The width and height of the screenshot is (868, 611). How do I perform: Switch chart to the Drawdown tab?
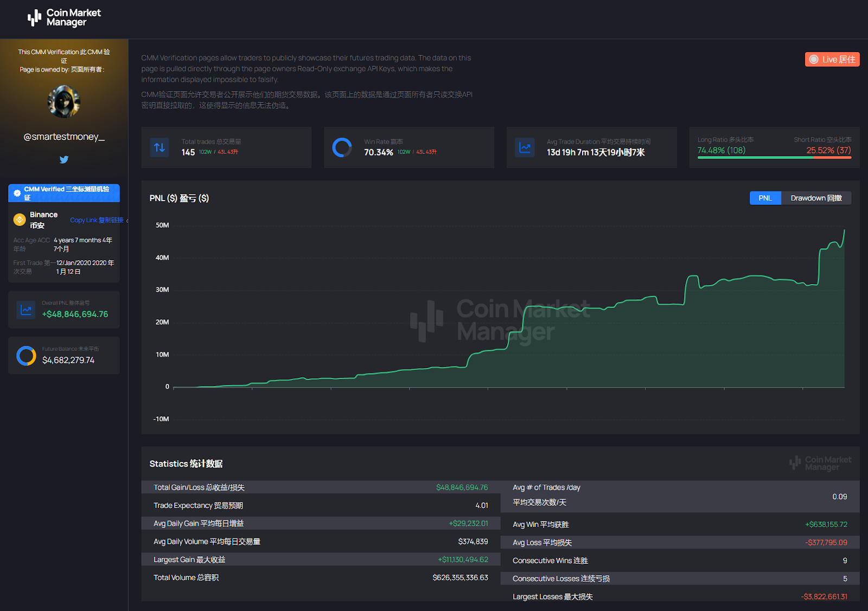(x=816, y=198)
